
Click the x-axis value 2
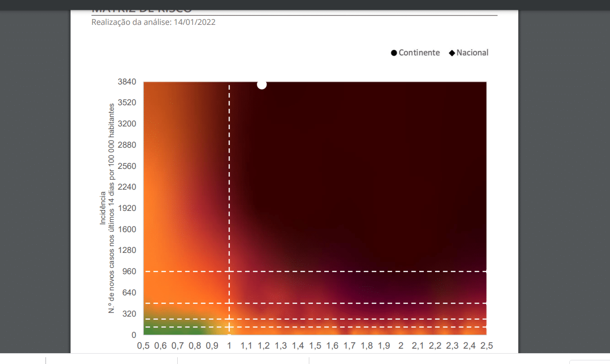tap(401, 346)
